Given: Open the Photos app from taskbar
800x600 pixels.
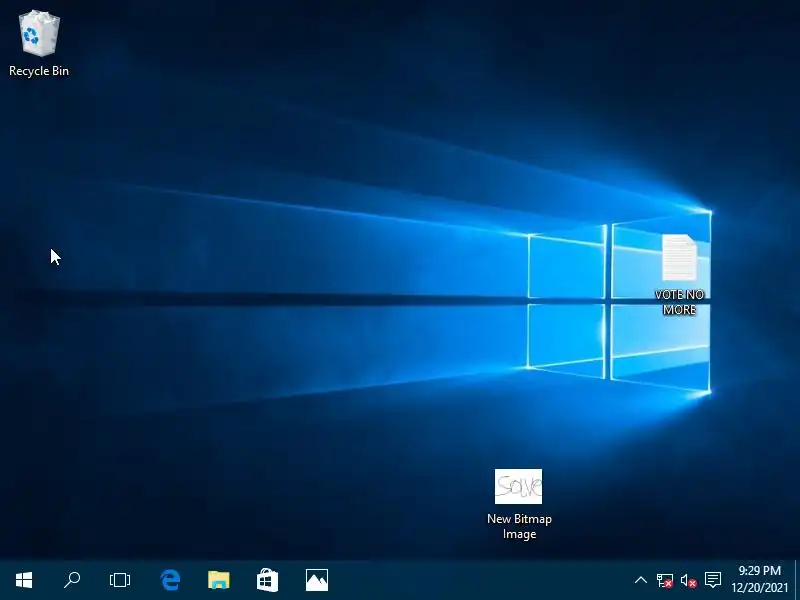Looking at the screenshot, I should tap(317, 580).
